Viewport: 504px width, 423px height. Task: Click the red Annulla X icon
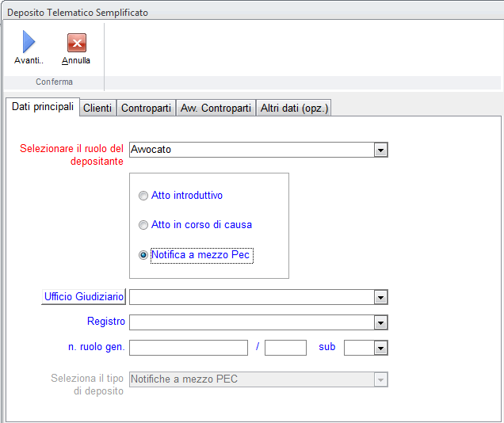coord(77,43)
